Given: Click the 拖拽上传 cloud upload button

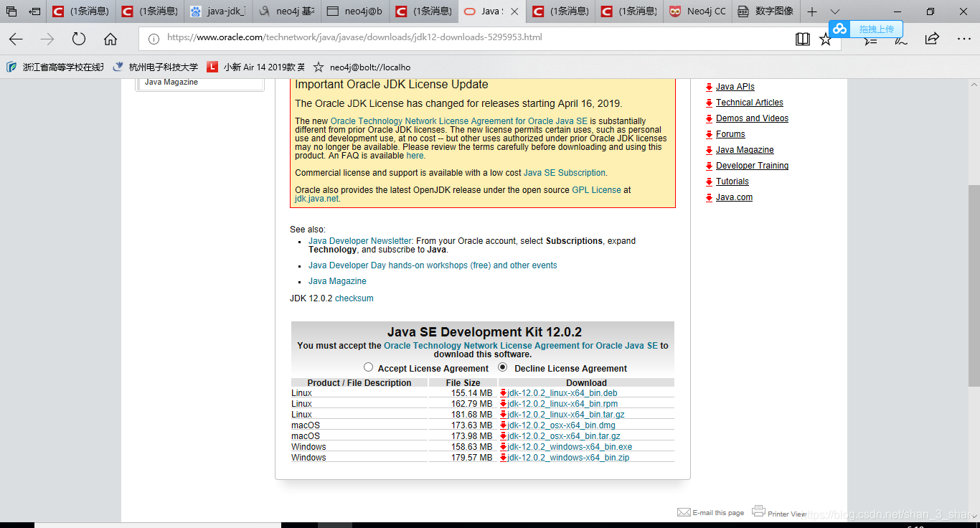Looking at the screenshot, I should click(x=866, y=29).
